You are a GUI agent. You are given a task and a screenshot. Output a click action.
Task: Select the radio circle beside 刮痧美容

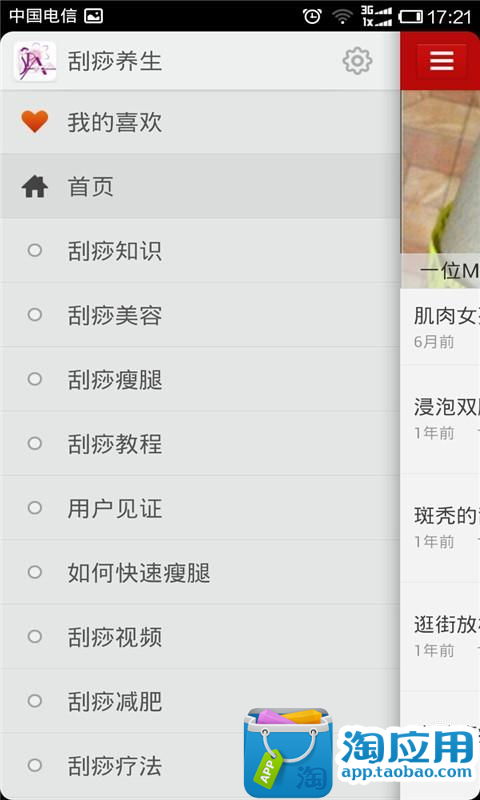(x=35, y=315)
